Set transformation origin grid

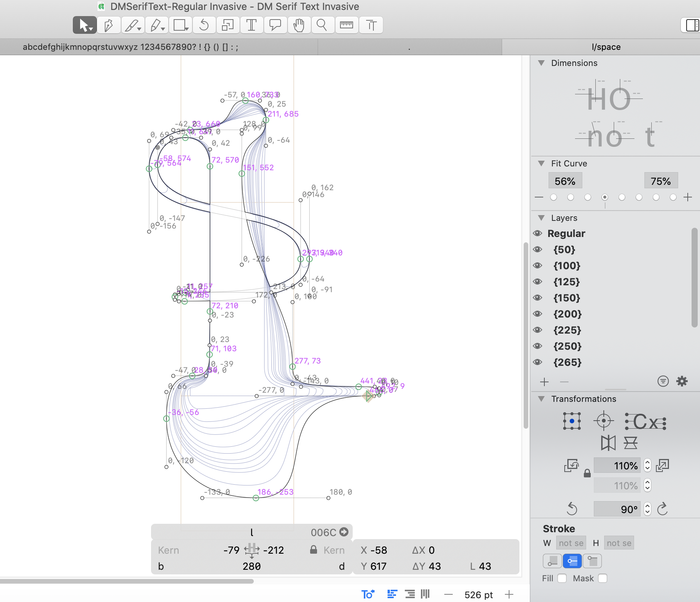click(572, 421)
